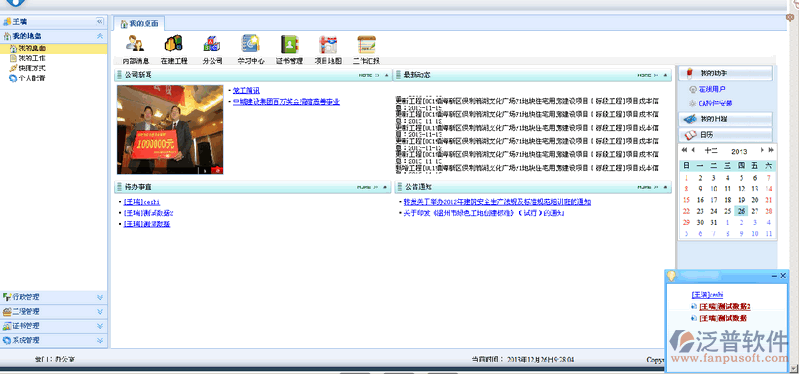Go to next month in calendar
This screenshot has height=374, width=799.
pos(762,150)
